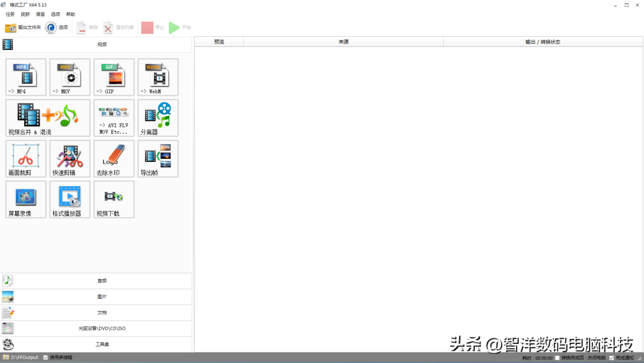Click the 来源 source column header
Screen dimensions: 644x363
(x=343, y=42)
